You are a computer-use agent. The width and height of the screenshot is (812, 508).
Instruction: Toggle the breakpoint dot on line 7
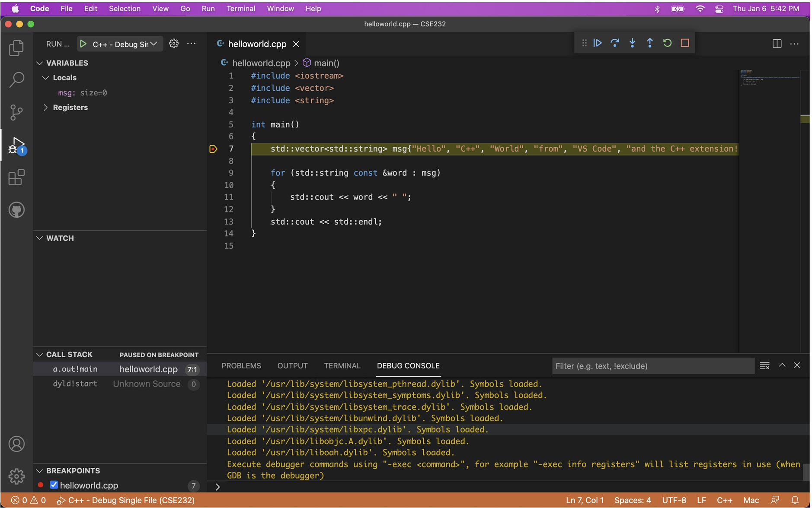point(213,149)
